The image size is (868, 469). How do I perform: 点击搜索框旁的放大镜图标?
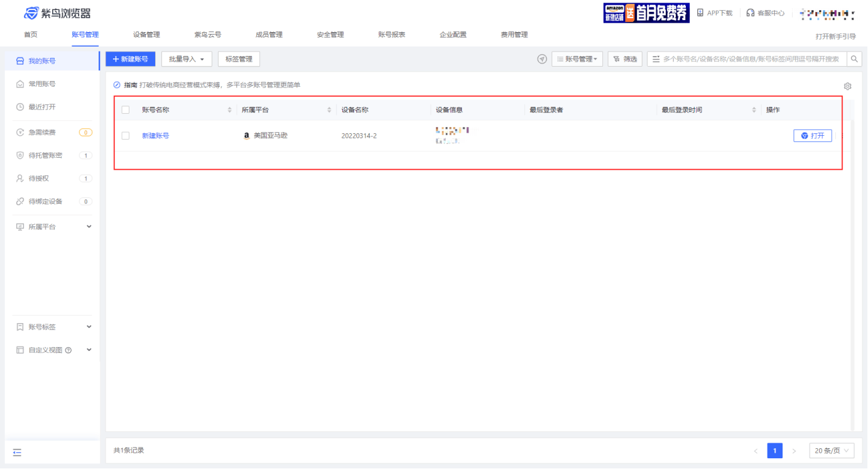coord(854,58)
